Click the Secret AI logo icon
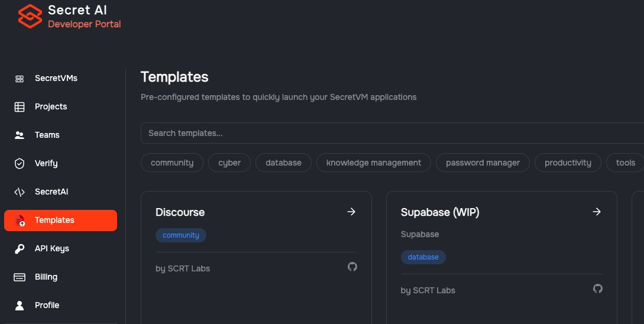Image resolution: width=644 pixels, height=324 pixels. pyautogui.click(x=30, y=16)
